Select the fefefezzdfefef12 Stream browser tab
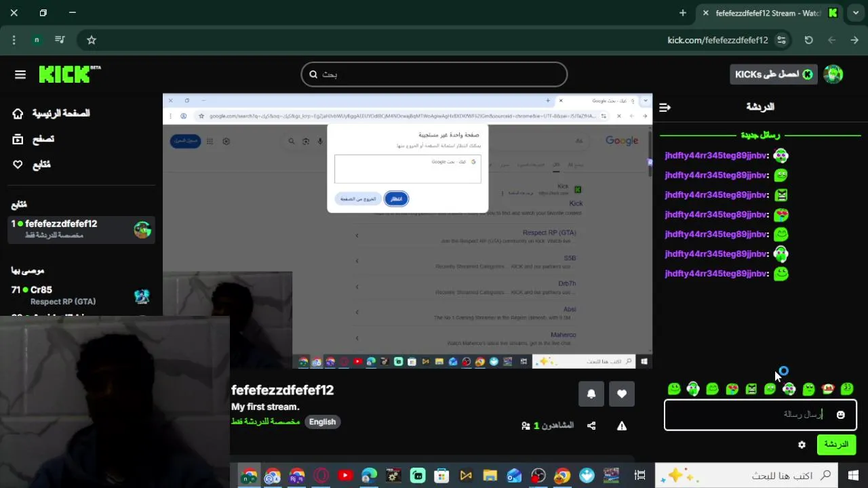 pos(770,13)
